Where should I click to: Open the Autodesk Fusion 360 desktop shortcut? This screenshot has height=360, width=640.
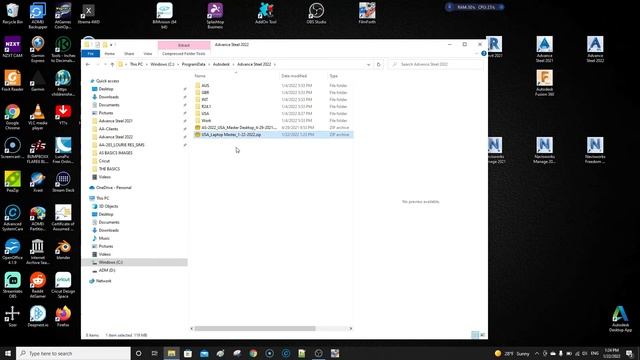pyautogui.click(x=544, y=83)
